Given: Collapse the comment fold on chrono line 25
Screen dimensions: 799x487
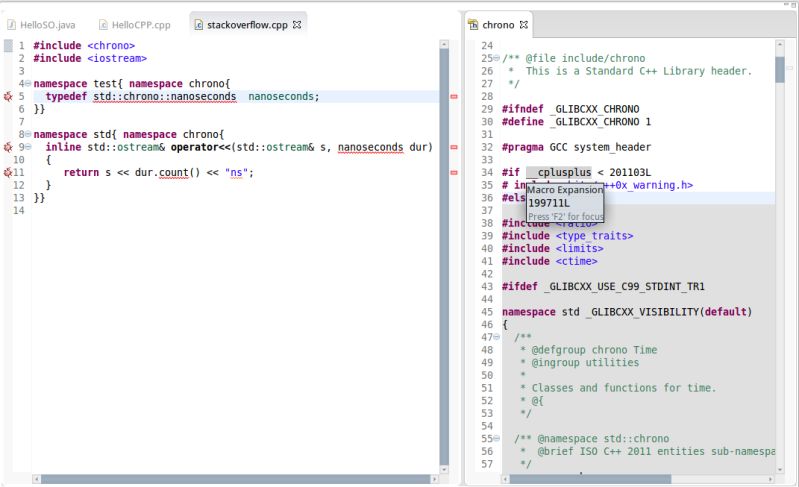Looking at the screenshot, I should point(497,58).
